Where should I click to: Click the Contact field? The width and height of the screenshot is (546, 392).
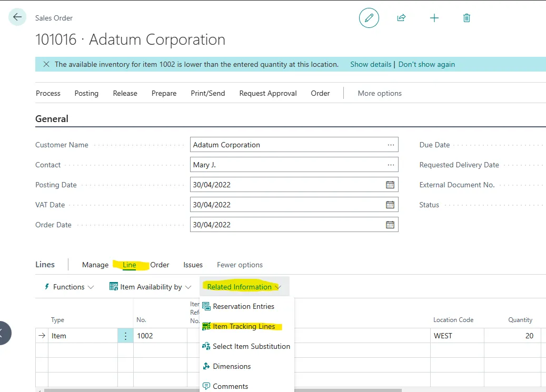pyautogui.click(x=294, y=165)
